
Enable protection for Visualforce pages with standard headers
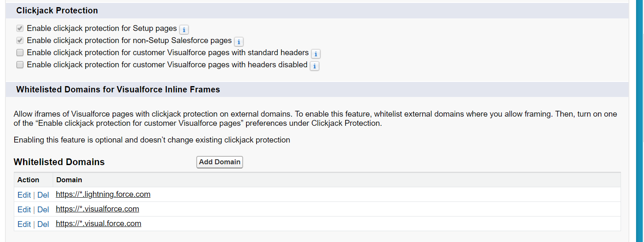[x=20, y=52]
